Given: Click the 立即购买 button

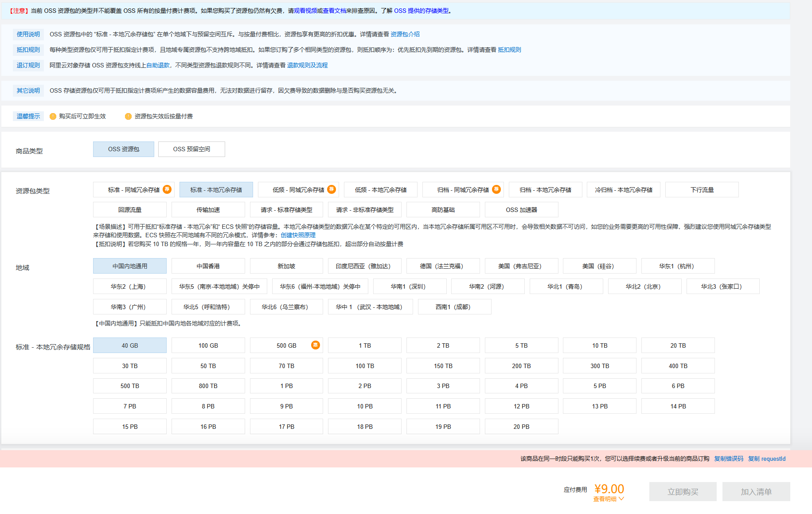Looking at the screenshot, I should tap(683, 492).
